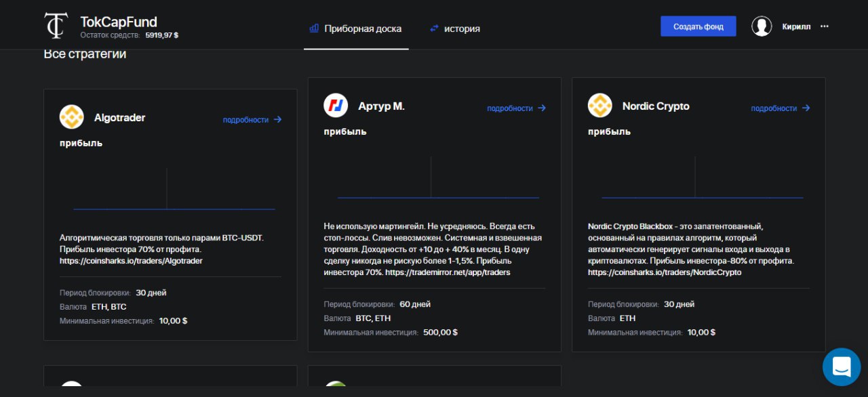
Task: Open подробности link for Артур М.
Action: pyautogui.click(x=516, y=108)
